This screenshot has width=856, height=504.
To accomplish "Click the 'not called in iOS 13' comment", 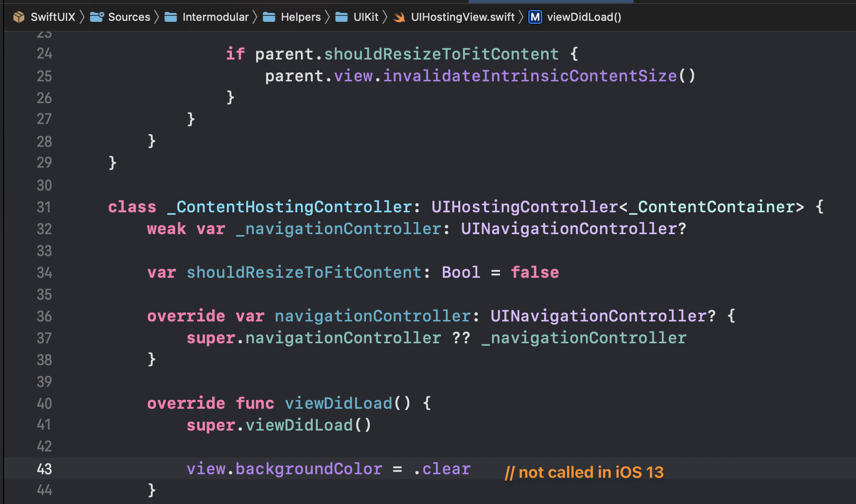I will tap(584, 472).
